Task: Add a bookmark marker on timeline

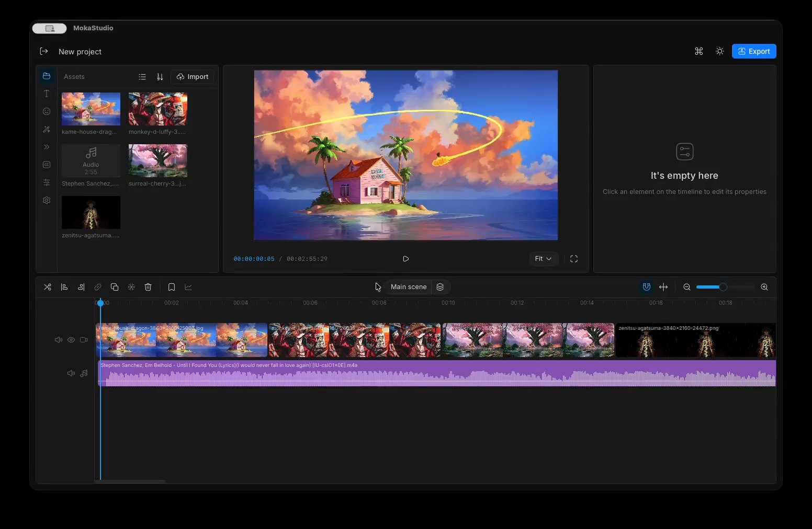Action: (172, 287)
